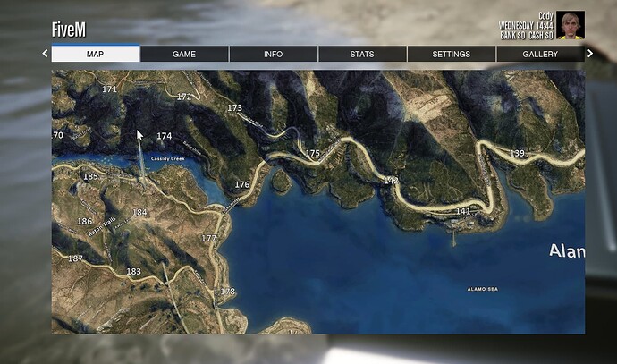Click postal code 186 on the map
This screenshot has height=364, width=617.
click(x=85, y=221)
